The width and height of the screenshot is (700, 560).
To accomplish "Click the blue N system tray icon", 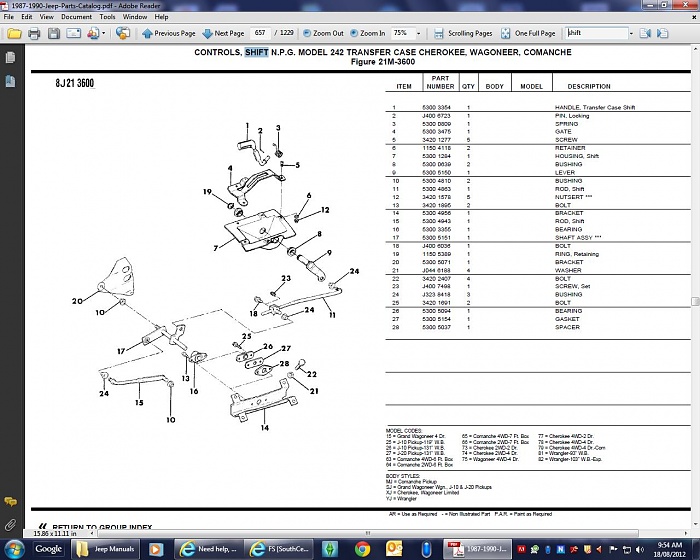I will coord(561,549).
